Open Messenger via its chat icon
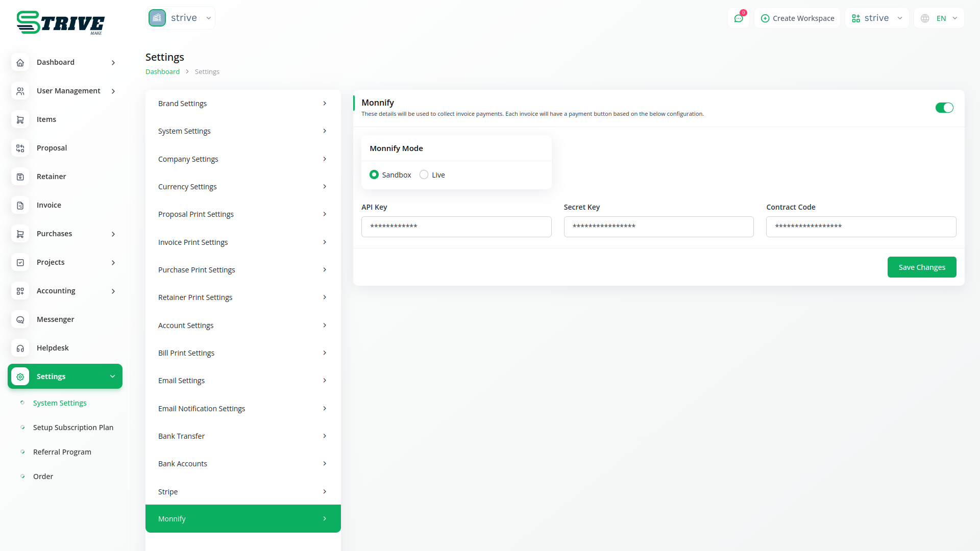980x551 pixels. (x=20, y=319)
